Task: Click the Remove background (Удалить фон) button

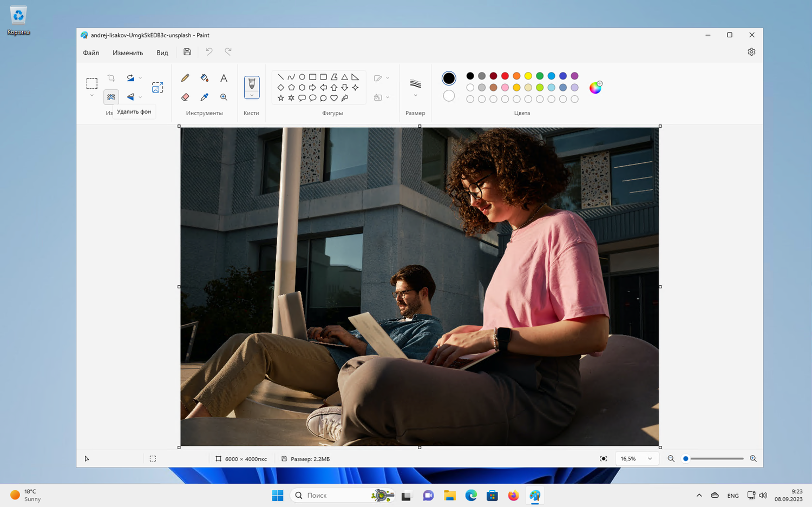Action: (x=111, y=97)
